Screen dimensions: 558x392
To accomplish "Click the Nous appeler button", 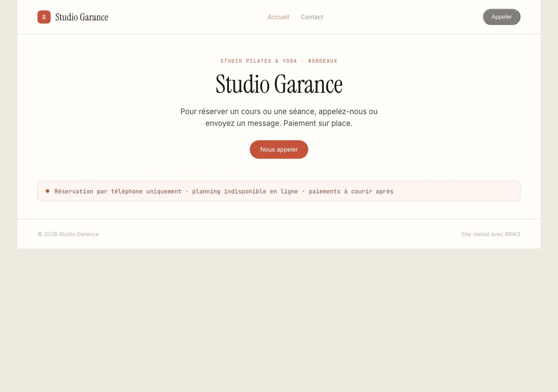I will (x=279, y=149).
